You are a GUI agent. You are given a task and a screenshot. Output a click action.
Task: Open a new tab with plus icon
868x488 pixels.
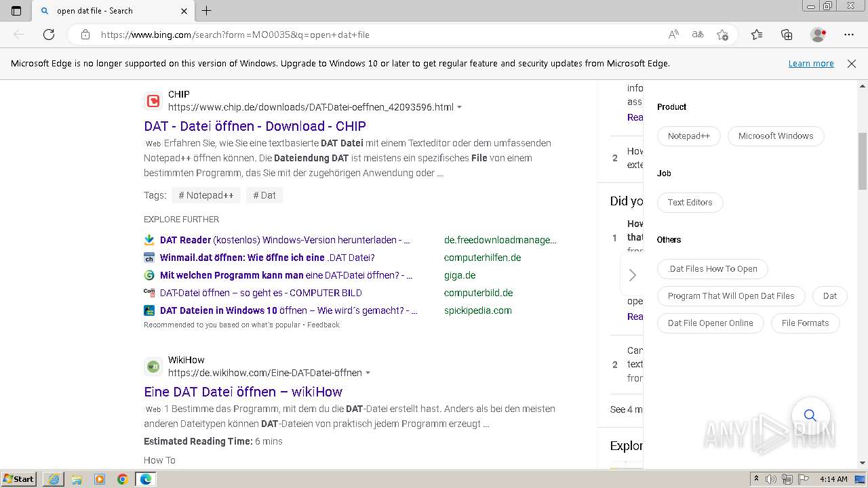(x=207, y=11)
